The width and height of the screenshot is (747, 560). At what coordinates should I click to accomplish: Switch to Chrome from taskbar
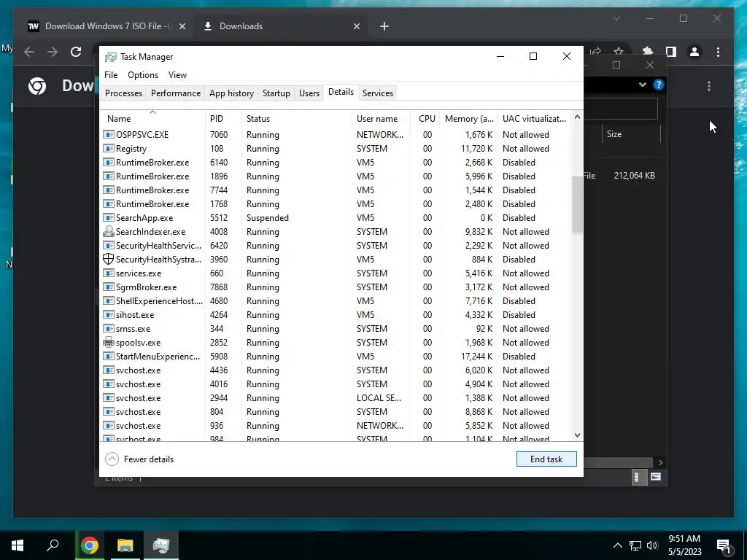pyautogui.click(x=90, y=545)
